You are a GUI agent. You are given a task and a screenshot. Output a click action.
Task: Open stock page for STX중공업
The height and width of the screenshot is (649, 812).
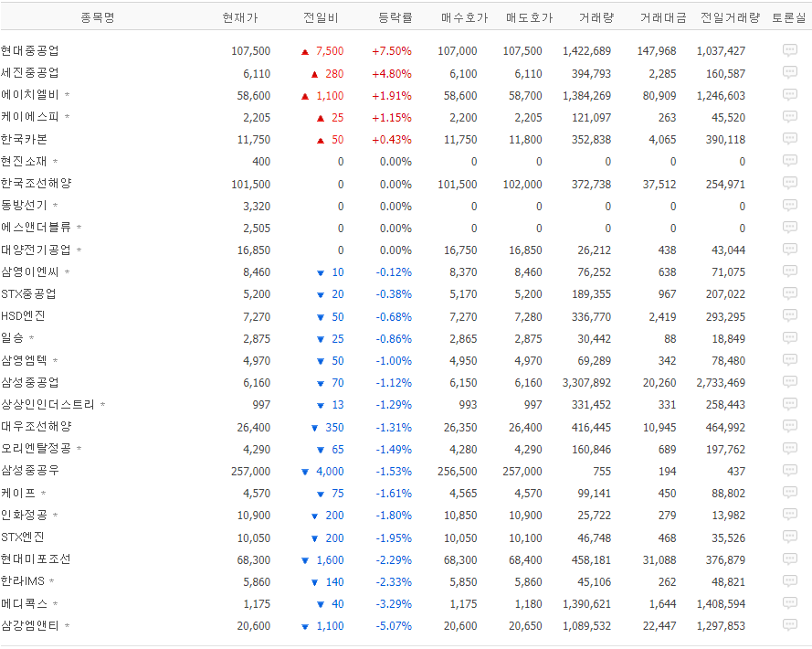28,294
